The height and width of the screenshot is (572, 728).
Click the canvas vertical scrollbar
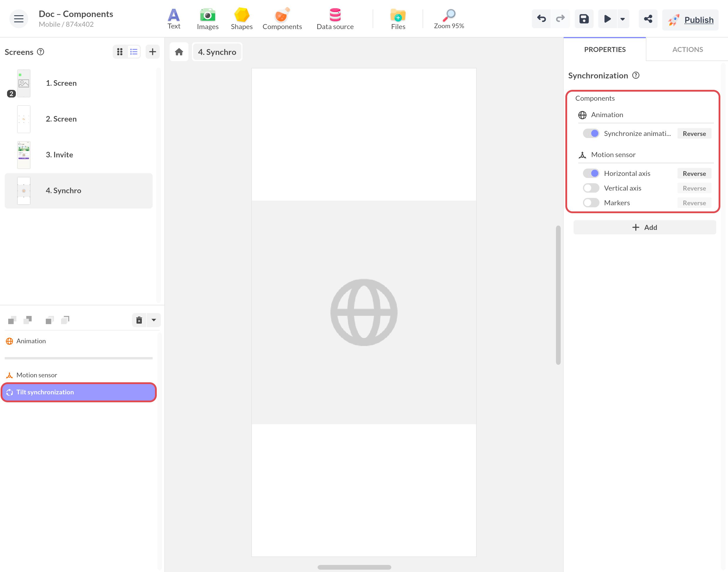pyautogui.click(x=558, y=295)
